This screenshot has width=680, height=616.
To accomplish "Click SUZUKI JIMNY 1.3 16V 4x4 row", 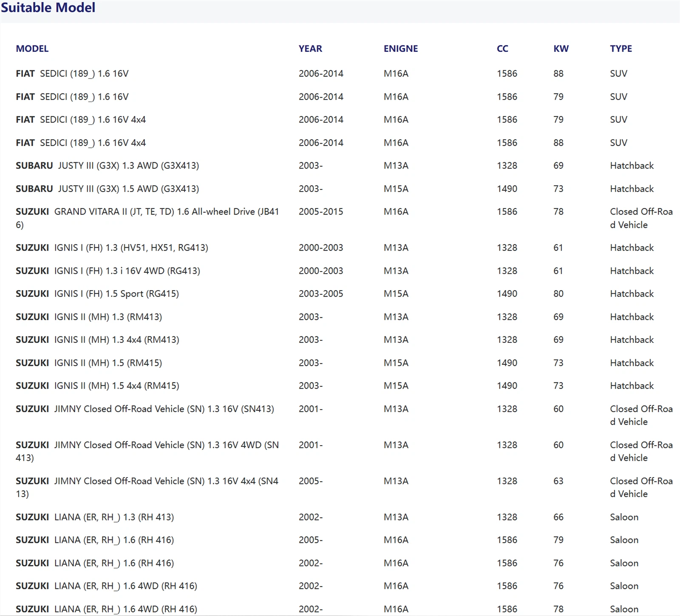I will click(340, 487).
